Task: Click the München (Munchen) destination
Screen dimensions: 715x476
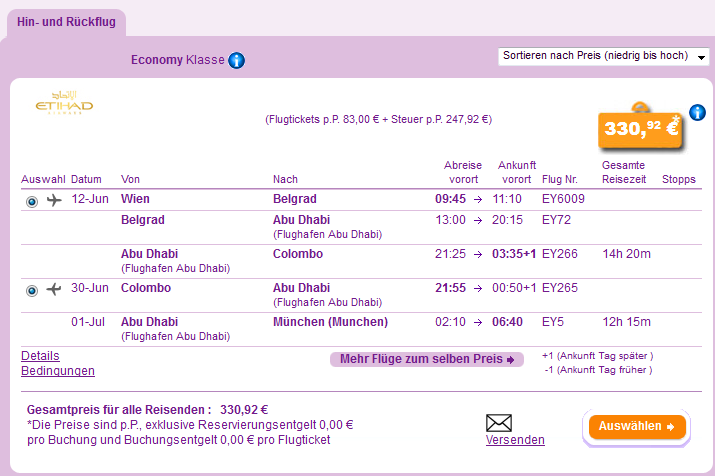Action: click(x=331, y=322)
